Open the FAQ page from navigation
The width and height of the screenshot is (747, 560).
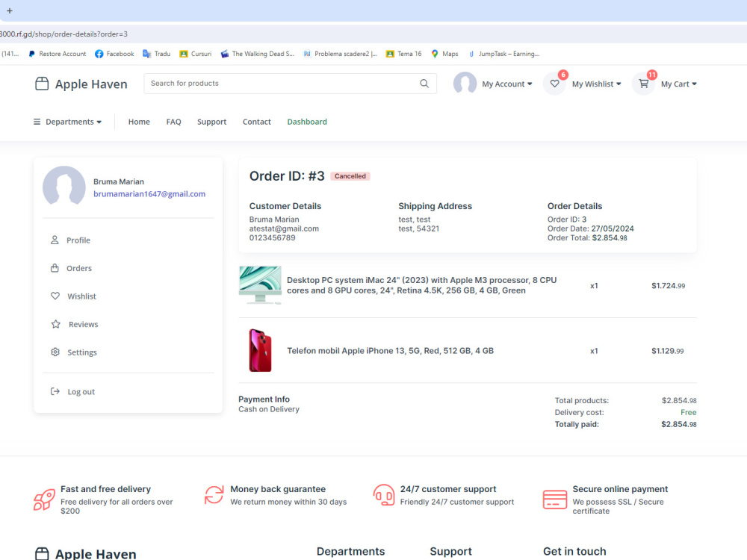coord(173,121)
